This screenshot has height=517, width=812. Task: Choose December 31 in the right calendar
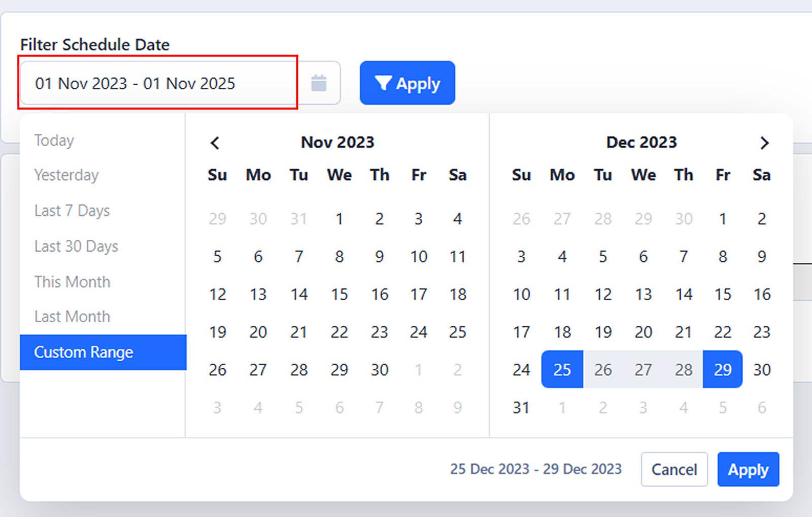click(521, 407)
